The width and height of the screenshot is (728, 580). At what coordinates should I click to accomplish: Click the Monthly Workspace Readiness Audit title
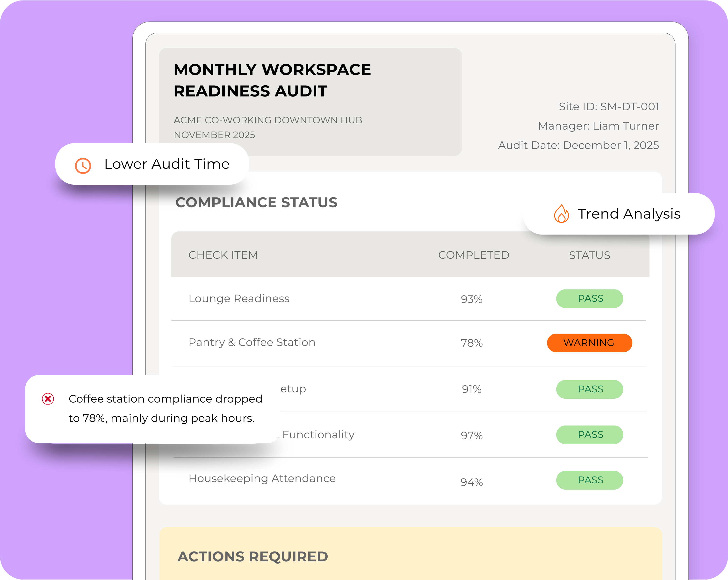pyautogui.click(x=272, y=80)
